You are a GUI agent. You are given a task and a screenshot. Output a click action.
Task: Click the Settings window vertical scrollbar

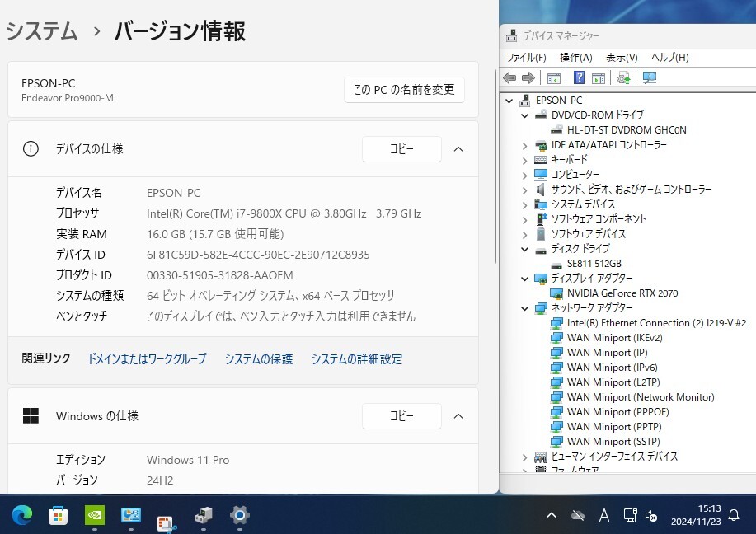[495, 166]
